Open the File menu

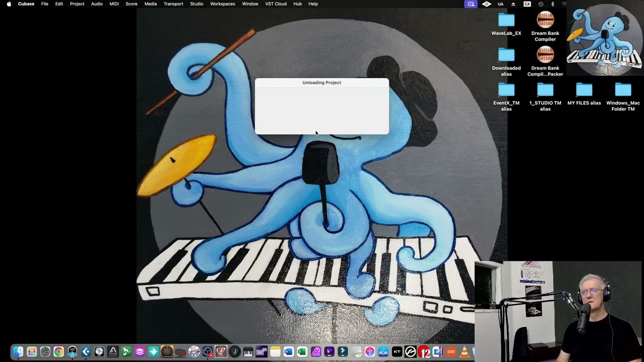coord(45,4)
